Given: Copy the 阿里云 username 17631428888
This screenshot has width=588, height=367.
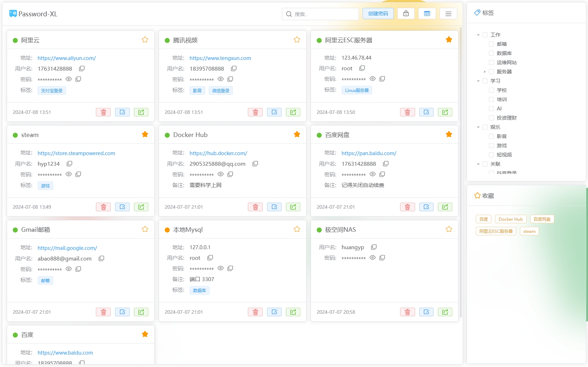Looking at the screenshot, I should pyautogui.click(x=82, y=68).
